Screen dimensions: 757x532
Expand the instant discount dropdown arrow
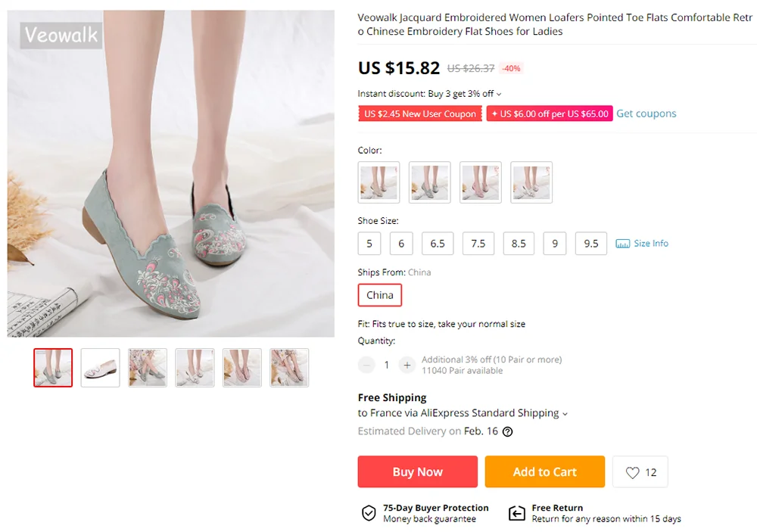click(x=499, y=94)
